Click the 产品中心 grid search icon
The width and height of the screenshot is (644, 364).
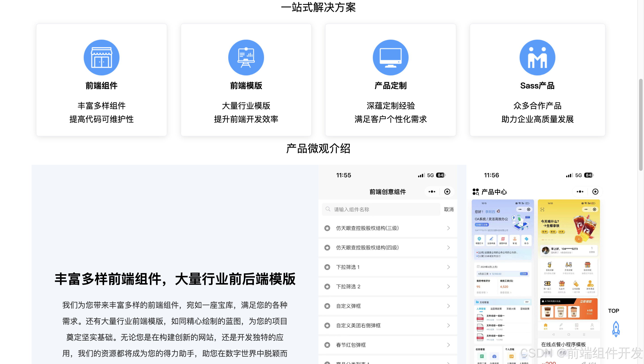pyautogui.click(x=476, y=192)
